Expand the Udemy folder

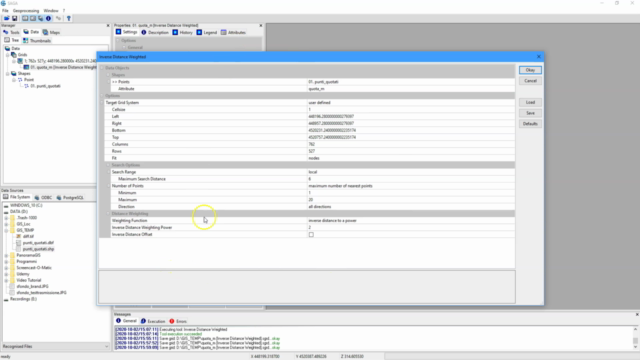coord(6,274)
